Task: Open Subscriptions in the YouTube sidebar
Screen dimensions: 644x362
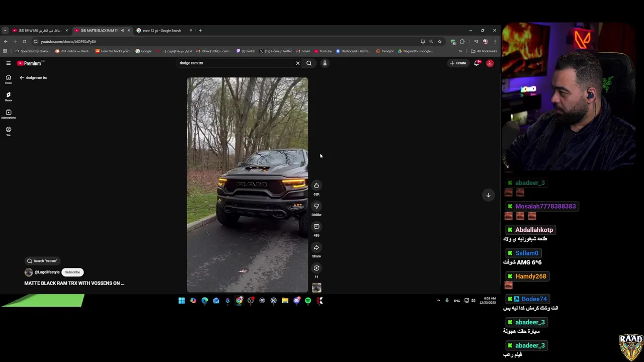Action: point(8,114)
